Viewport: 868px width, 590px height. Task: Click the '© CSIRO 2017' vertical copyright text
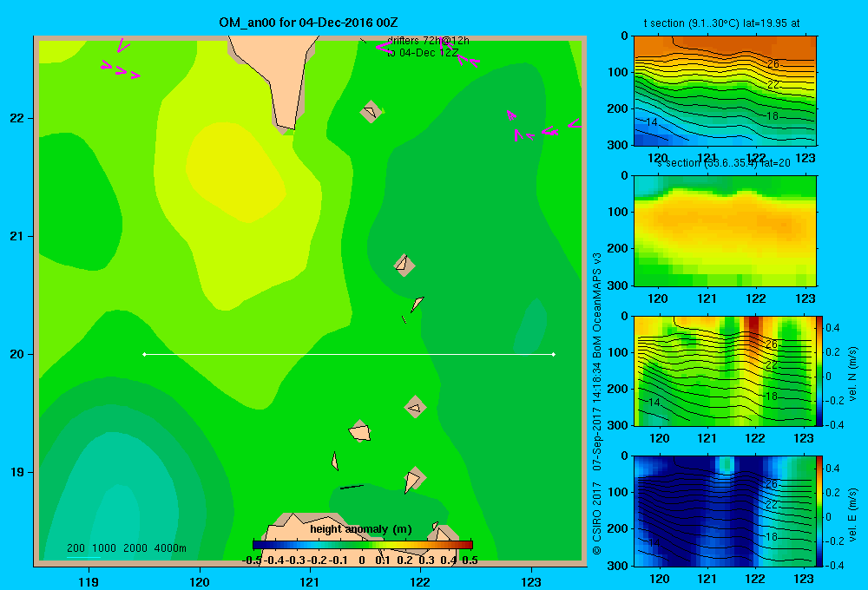pos(597,518)
